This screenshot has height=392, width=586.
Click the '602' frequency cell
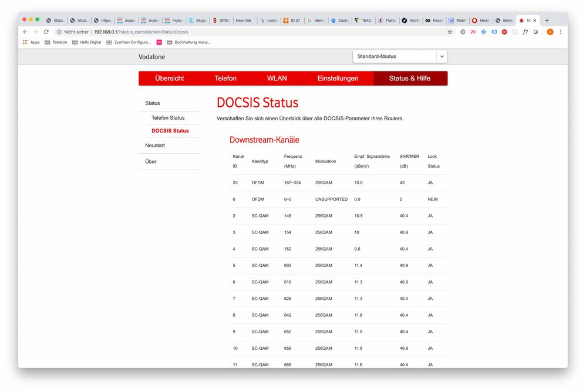(287, 265)
